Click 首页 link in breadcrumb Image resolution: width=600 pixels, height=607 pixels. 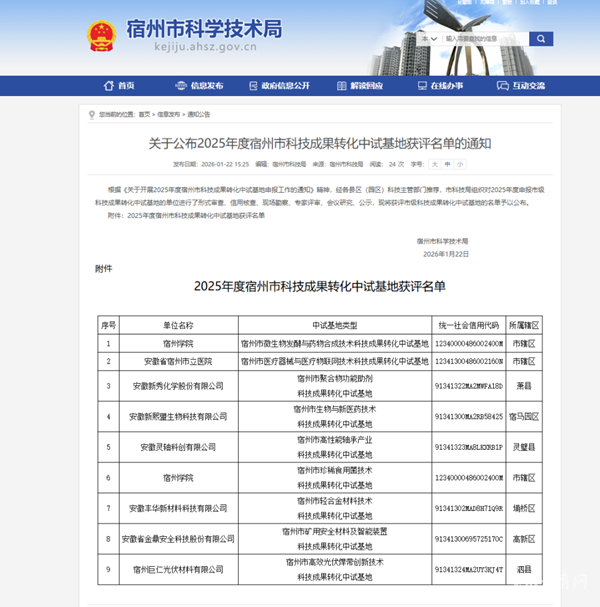click(x=145, y=115)
